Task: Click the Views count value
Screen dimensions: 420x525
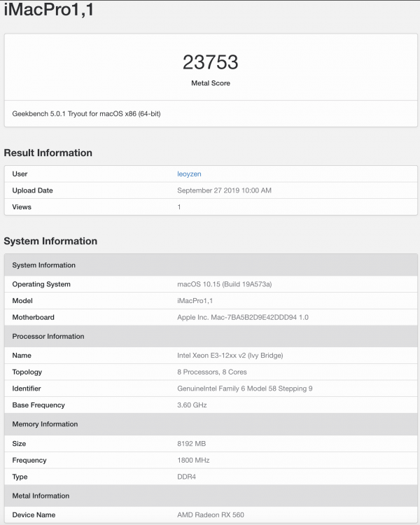Action: point(179,207)
